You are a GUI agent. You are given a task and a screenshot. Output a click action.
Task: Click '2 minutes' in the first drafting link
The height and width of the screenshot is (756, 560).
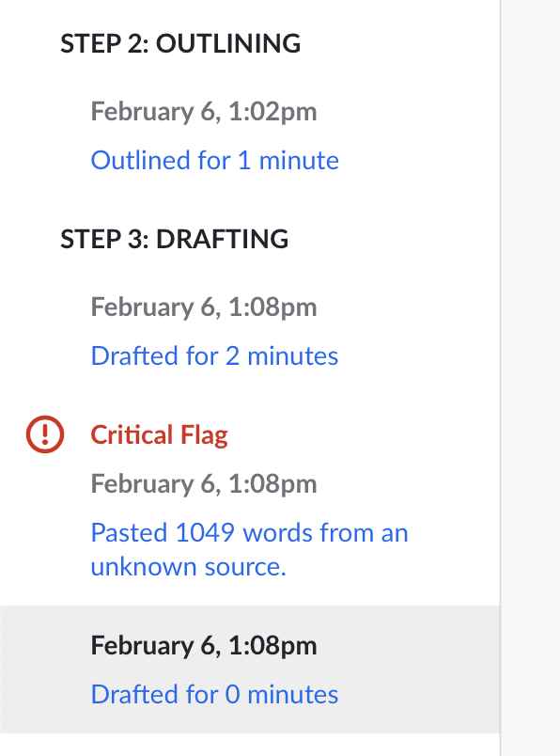click(x=282, y=355)
